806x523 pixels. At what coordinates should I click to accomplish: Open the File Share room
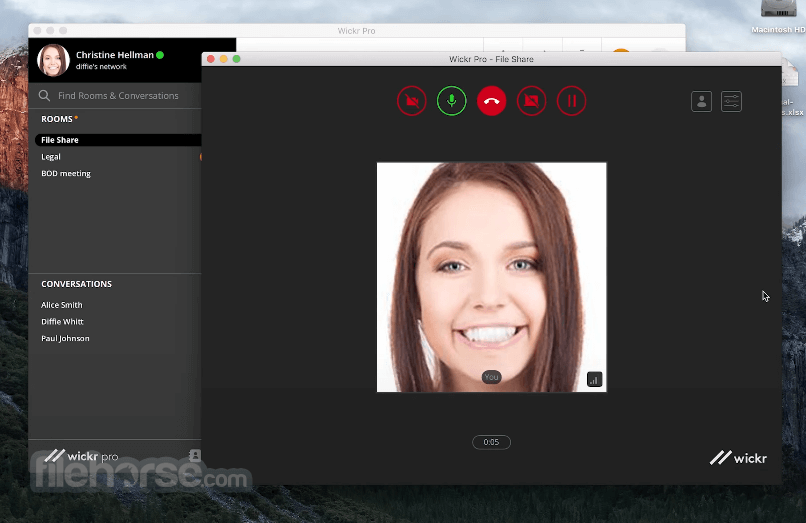[x=118, y=140]
